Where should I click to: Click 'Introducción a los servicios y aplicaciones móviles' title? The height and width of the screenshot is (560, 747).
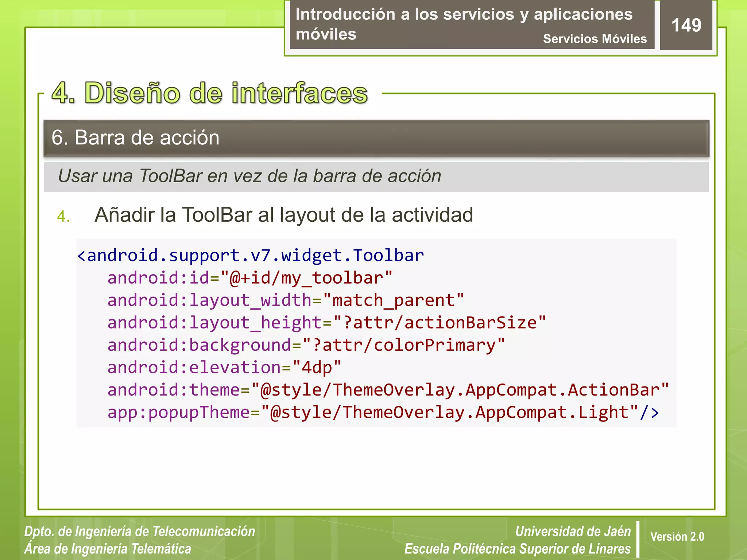[464, 24]
